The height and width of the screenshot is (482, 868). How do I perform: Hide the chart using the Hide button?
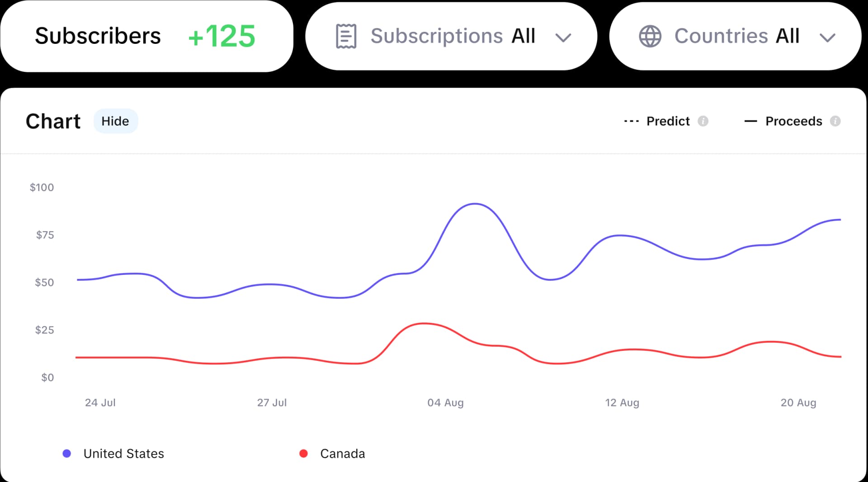click(x=116, y=121)
